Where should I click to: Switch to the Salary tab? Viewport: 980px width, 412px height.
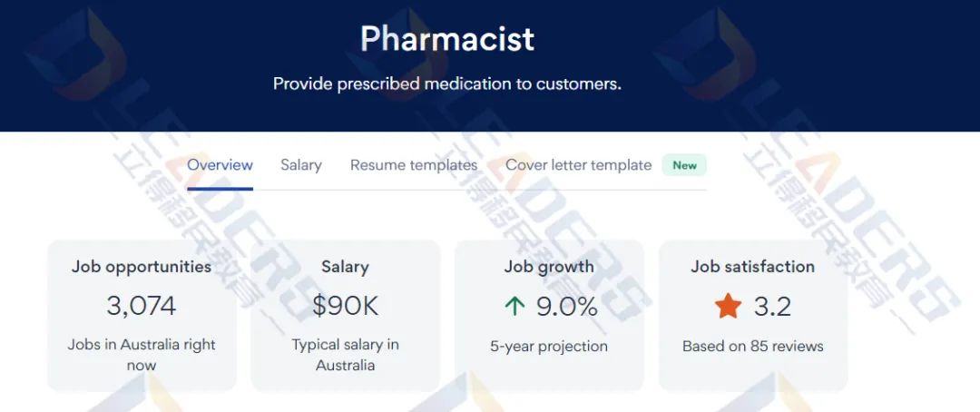coord(301,165)
